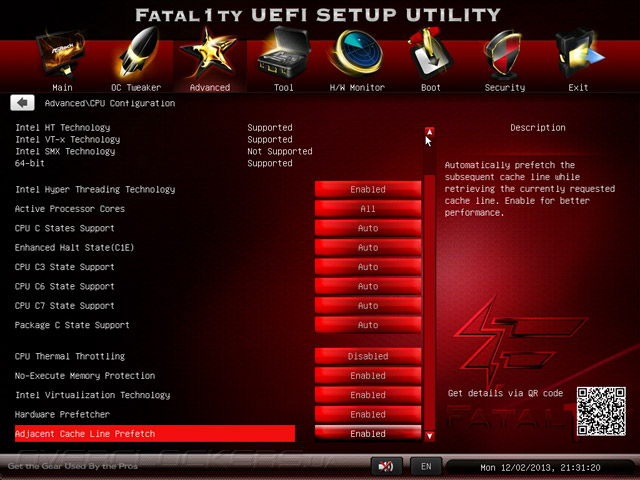Toggle Intel Hyper Threading Technology Enabled value
This screenshot has height=480, width=640.
(x=368, y=189)
